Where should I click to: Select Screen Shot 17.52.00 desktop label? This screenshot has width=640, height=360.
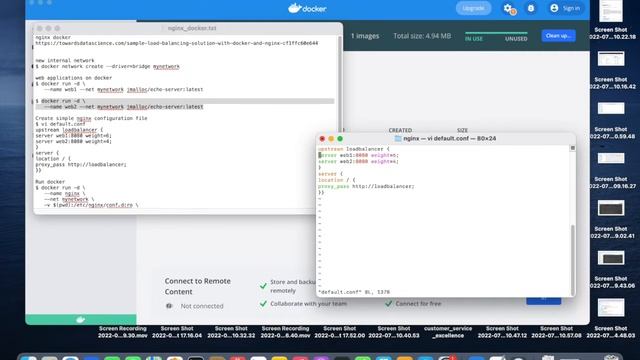[x=339, y=332]
